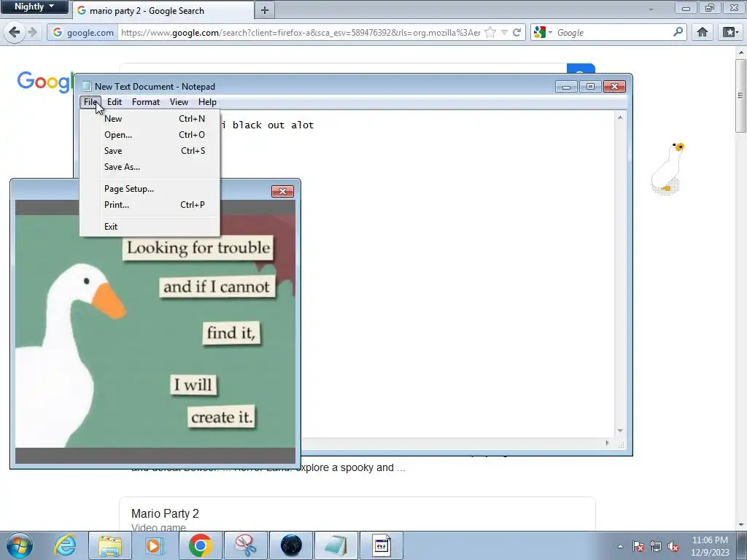Open the URL history dropdown arrow

click(504, 32)
